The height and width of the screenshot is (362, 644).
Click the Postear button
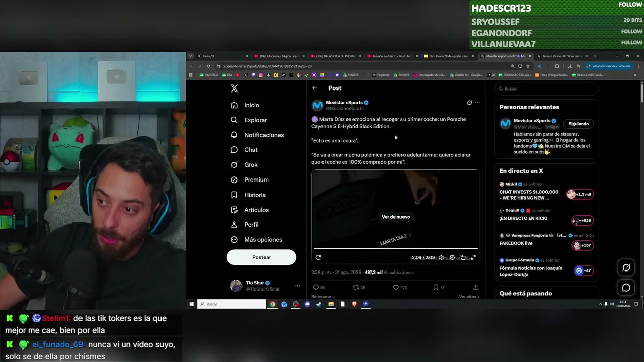pyautogui.click(x=262, y=257)
